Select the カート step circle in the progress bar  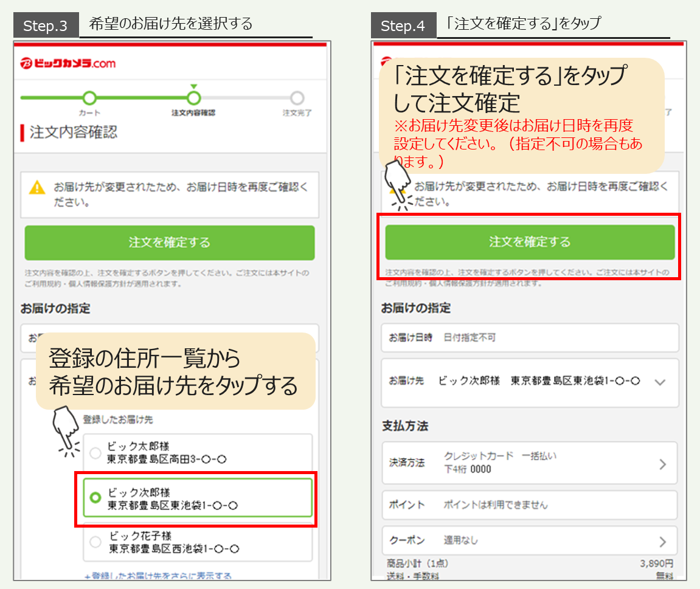pyautogui.click(x=89, y=97)
